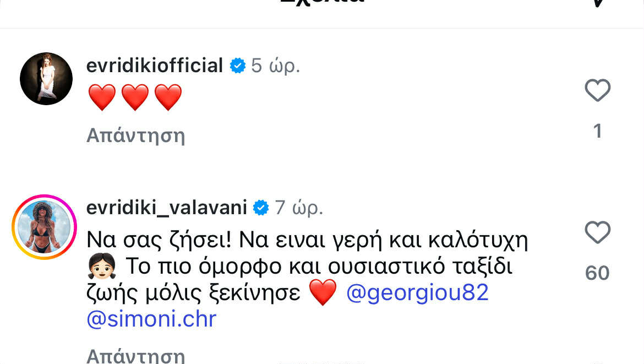Tap the Να σας ζήσει comment text
Viewport: 644px width, 364px height.
coord(307,279)
